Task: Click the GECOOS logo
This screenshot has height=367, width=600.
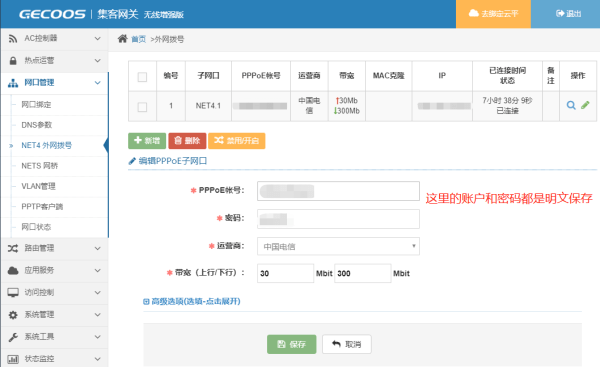Action: [52, 14]
